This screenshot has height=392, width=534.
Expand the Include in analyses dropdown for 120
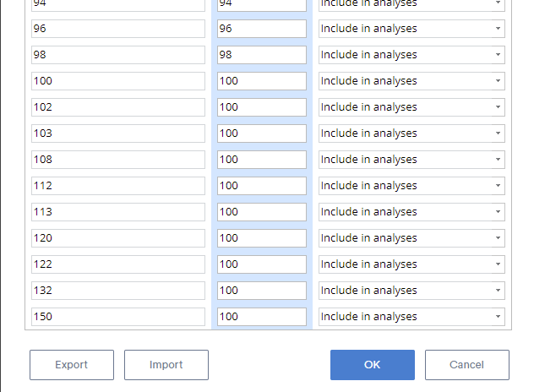[x=411, y=238]
